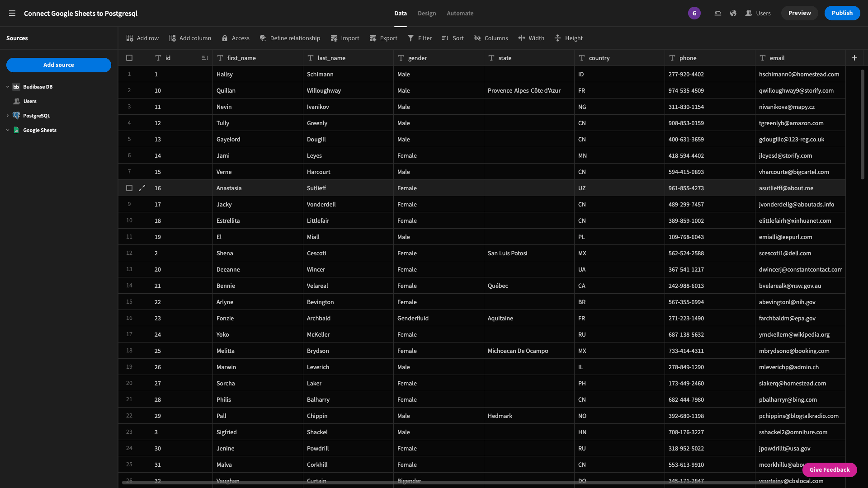Switch to the Design tab
The width and height of the screenshot is (868, 488).
pyautogui.click(x=427, y=13)
